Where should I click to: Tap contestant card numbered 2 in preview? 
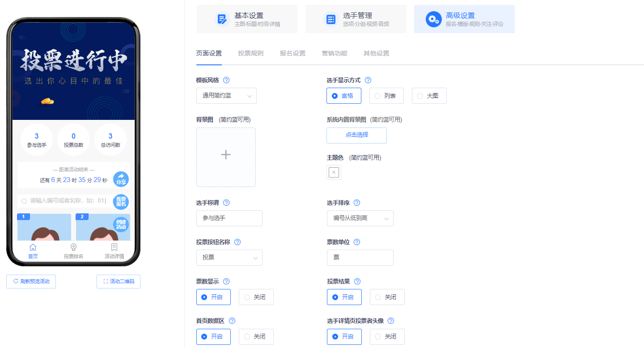pyautogui.click(x=103, y=227)
